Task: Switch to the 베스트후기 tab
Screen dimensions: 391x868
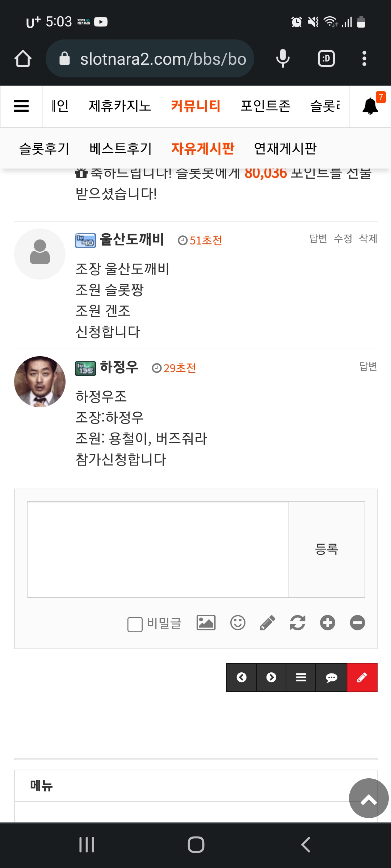Action: click(x=121, y=148)
